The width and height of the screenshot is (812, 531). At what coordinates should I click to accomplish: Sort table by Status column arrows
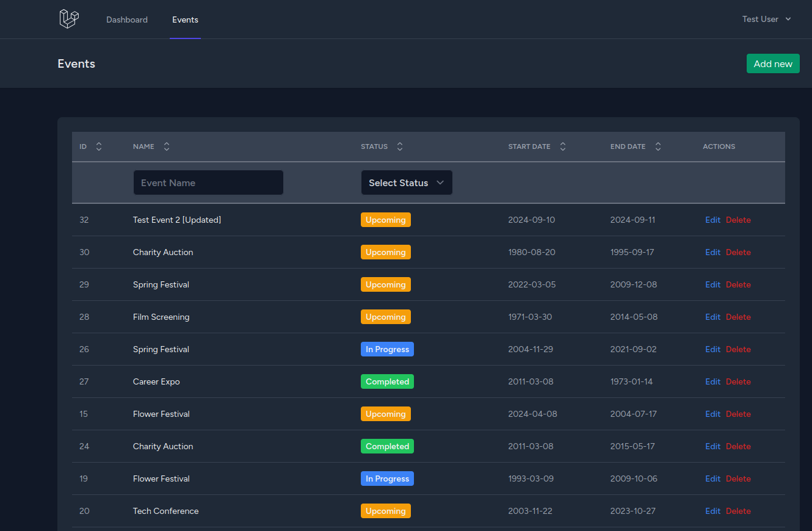point(400,146)
